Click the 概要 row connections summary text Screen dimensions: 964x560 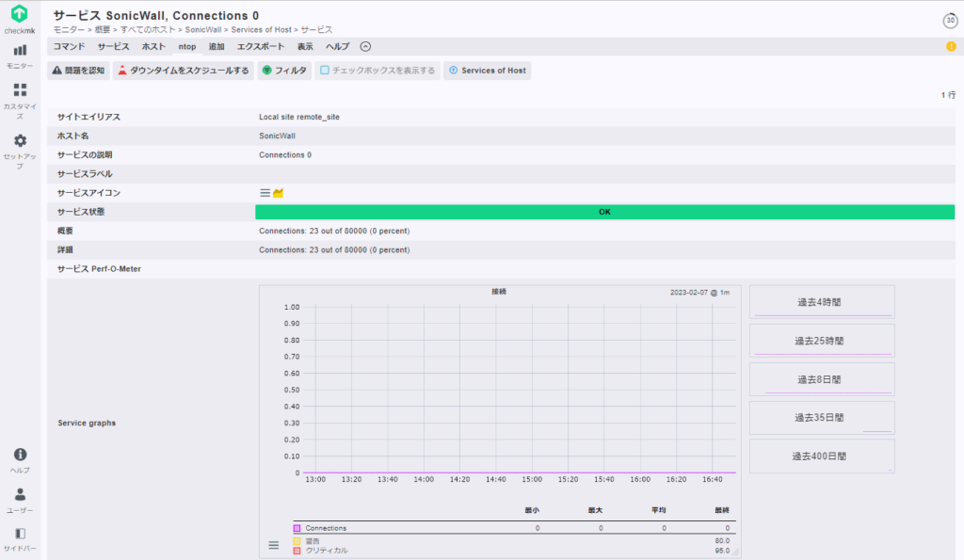pos(334,232)
